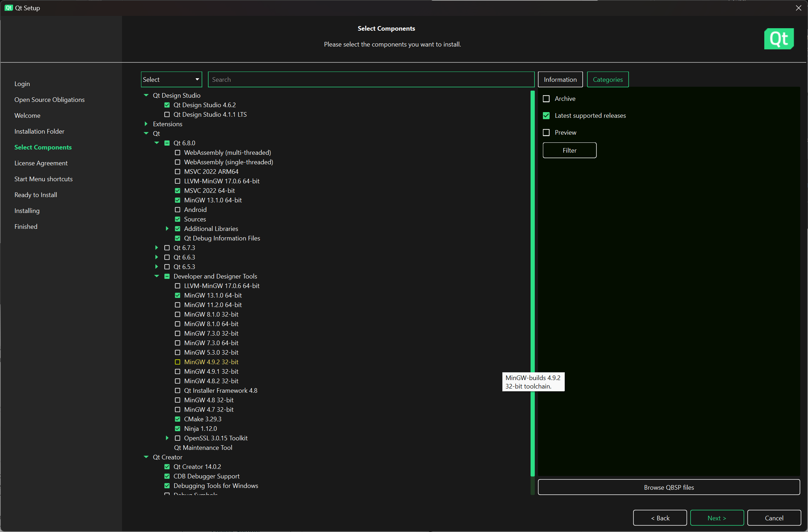Select MinGW 5.3.0 32-bit row
Image resolution: width=808 pixels, height=532 pixels.
[x=211, y=353]
